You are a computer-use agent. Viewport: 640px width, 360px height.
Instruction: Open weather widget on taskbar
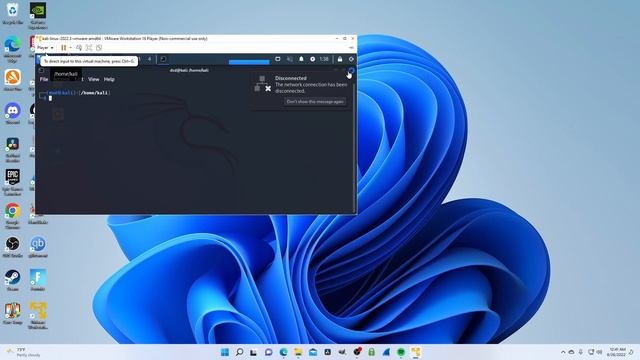[x=24, y=352]
